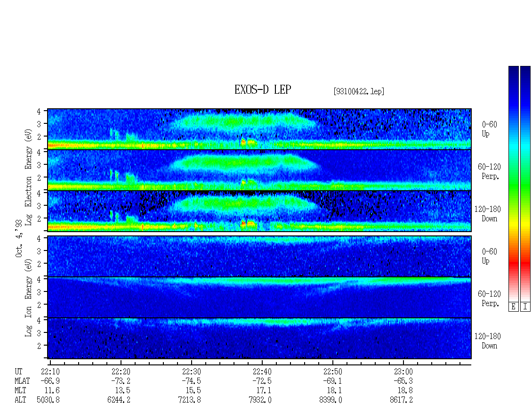Screen dimensions: 532x412
Task: Click the Log Electron Energy (eV) axis label
Action: (29, 177)
